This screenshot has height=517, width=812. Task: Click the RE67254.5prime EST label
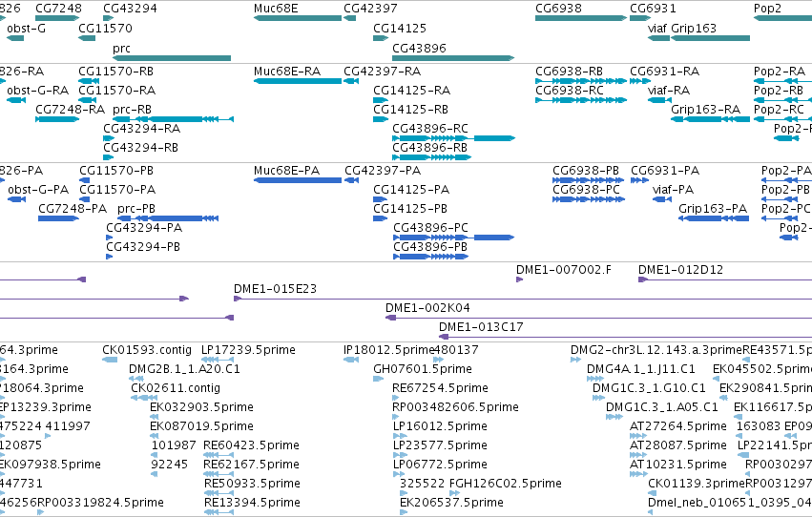[440, 388]
